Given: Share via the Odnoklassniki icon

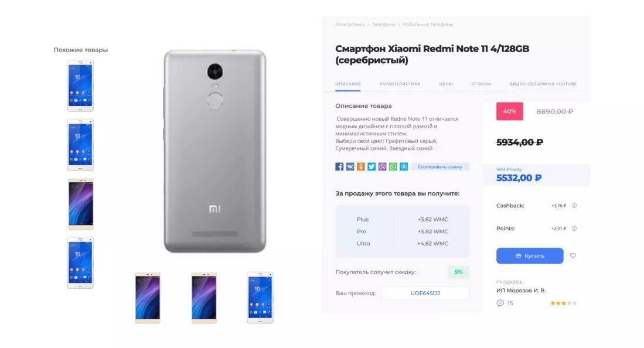Looking at the screenshot, I should (x=360, y=166).
